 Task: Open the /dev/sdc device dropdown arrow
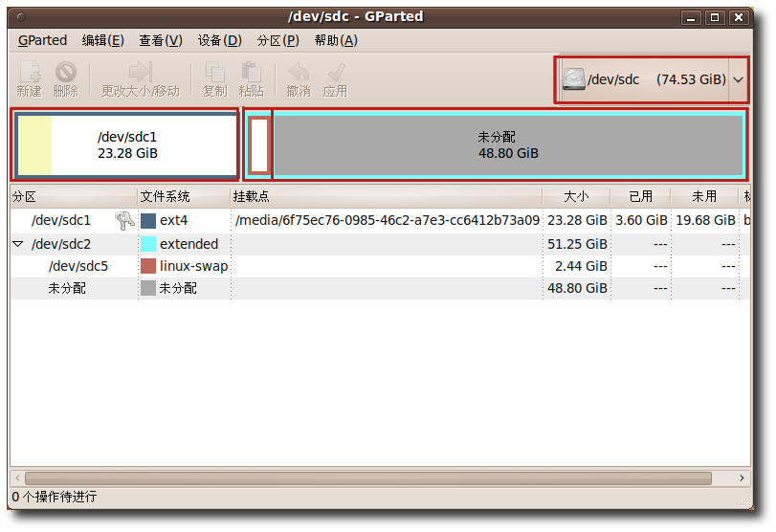[738, 79]
